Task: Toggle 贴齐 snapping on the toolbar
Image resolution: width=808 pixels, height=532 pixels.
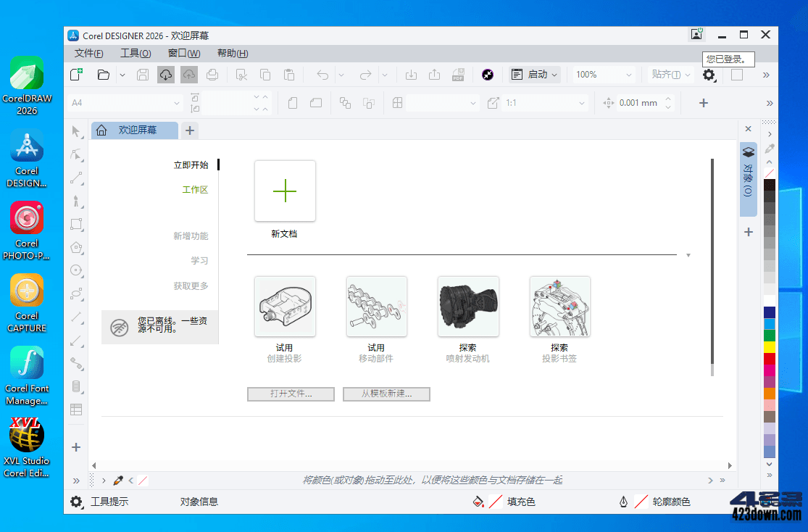Action: tap(667, 74)
